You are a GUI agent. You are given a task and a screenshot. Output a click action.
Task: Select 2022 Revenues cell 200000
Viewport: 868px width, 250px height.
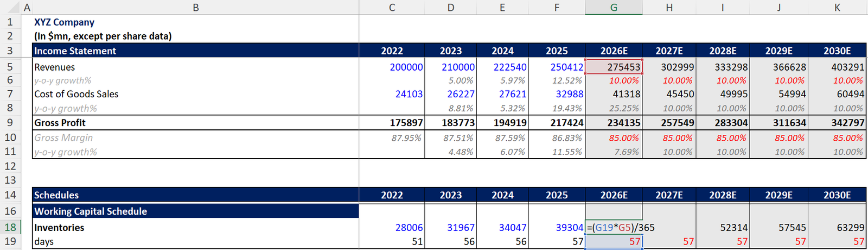392,67
